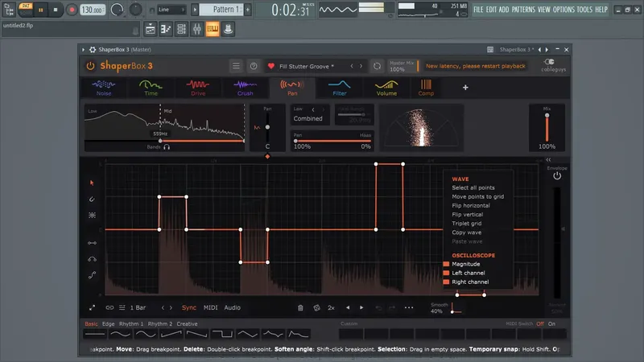
Task: Set MIDI Switch to On
Action: (x=551, y=324)
